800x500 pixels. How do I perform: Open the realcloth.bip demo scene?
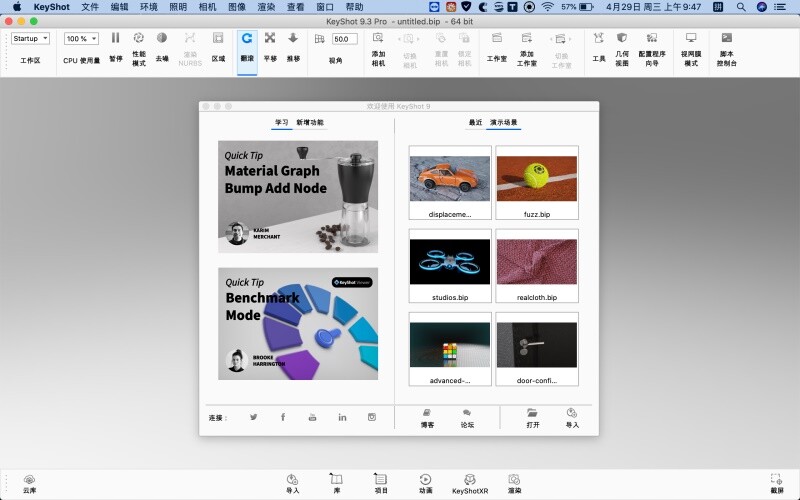pos(537,266)
